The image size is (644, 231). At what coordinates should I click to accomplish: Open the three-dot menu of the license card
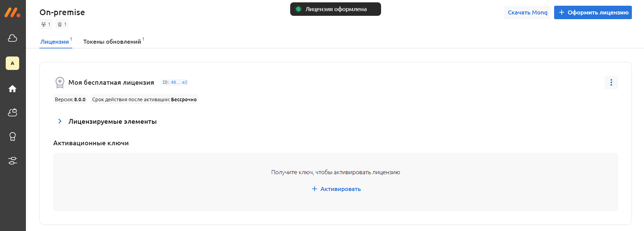tap(611, 82)
